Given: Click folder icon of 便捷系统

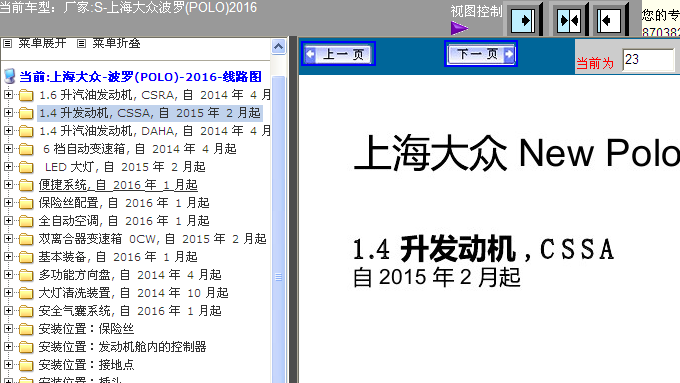Looking at the screenshot, I should pos(26,185).
